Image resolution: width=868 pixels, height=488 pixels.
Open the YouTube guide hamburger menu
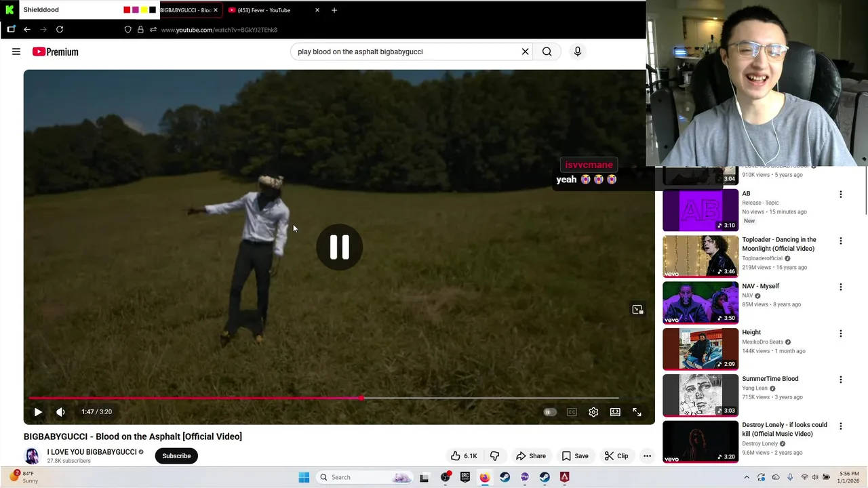pyautogui.click(x=16, y=52)
